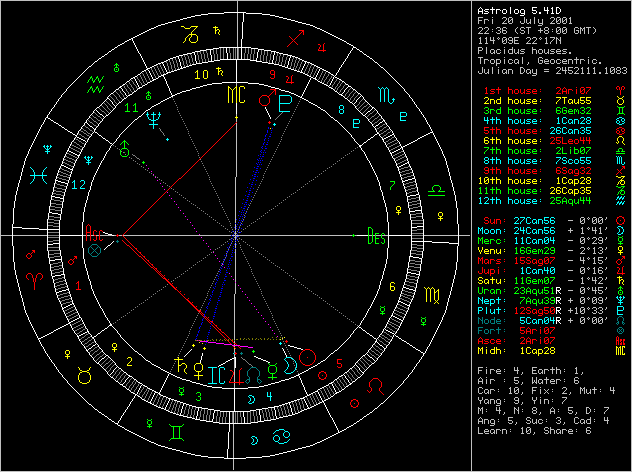This screenshot has height=472, width=632.
Task: Click the large Neptune glyph inside the wheel
Action: pyautogui.click(x=154, y=120)
